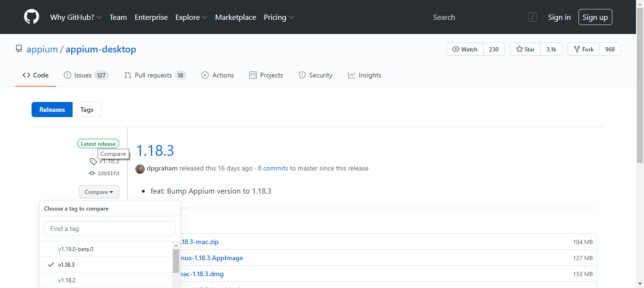The height and width of the screenshot is (288, 644).
Task: Expand the Explore dropdown menu
Action: (x=191, y=17)
